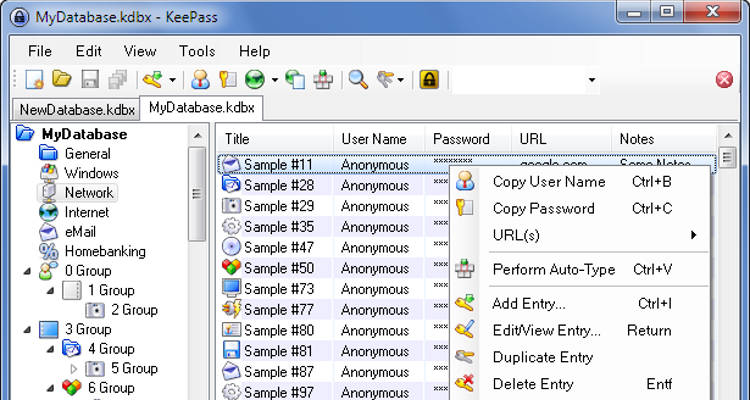This screenshot has height=400, width=750.
Task: Select the 2 Group tree item
Action: [134, 310]
